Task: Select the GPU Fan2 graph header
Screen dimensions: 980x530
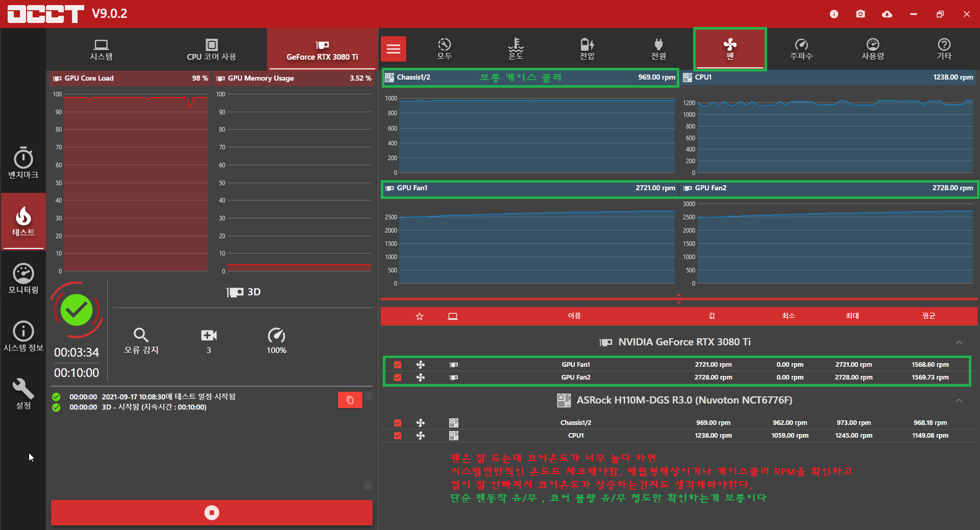Action: [828, 188]
